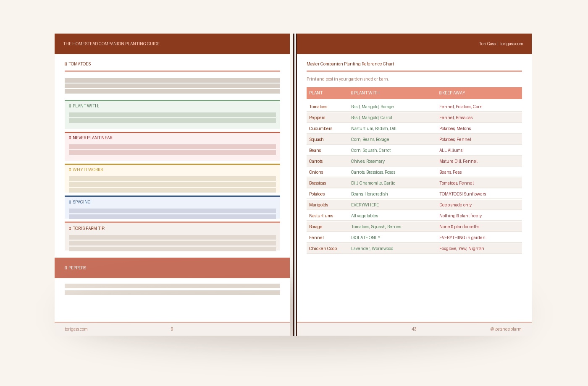Image resolution: width=588 pixels, height=386 pixels.
Task: Click the Master Companion Planting Reference Chart title
Action: 350,64
